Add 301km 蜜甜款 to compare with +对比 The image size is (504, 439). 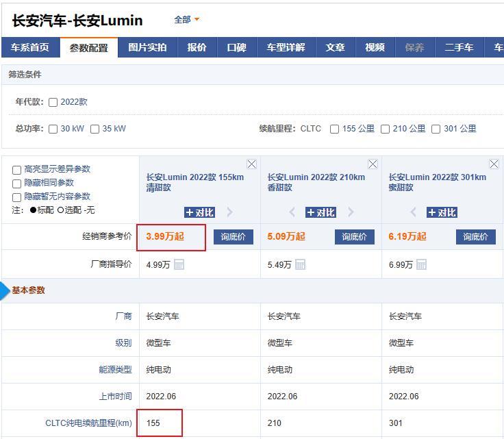[442, 212]
